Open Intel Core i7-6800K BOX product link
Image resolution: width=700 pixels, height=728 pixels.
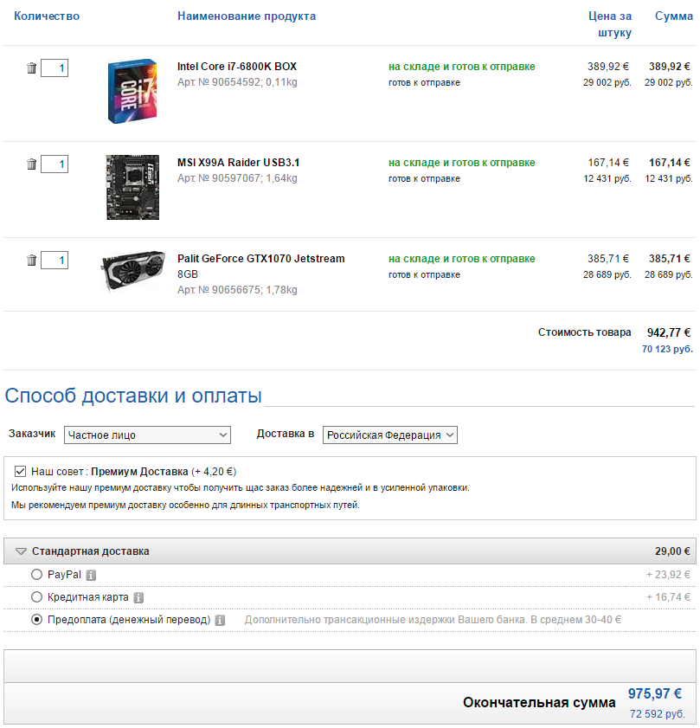click(x=237, y=67)
